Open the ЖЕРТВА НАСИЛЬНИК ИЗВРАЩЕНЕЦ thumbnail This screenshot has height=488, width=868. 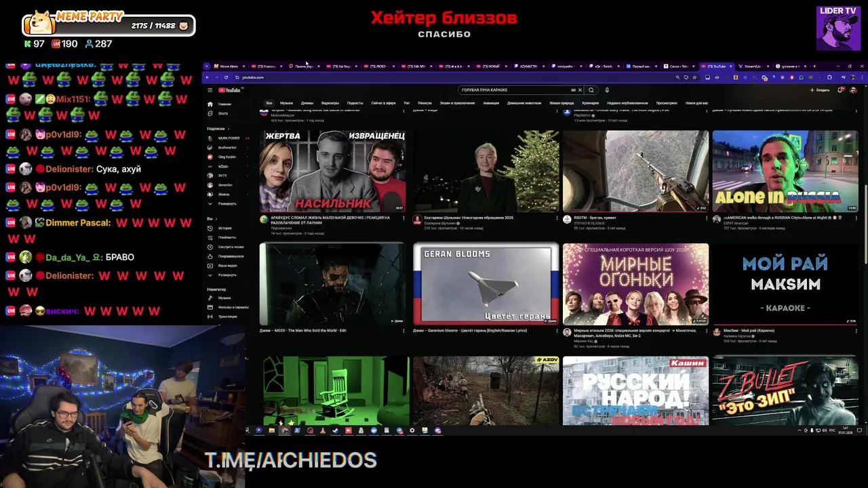(x=333, y=171)
